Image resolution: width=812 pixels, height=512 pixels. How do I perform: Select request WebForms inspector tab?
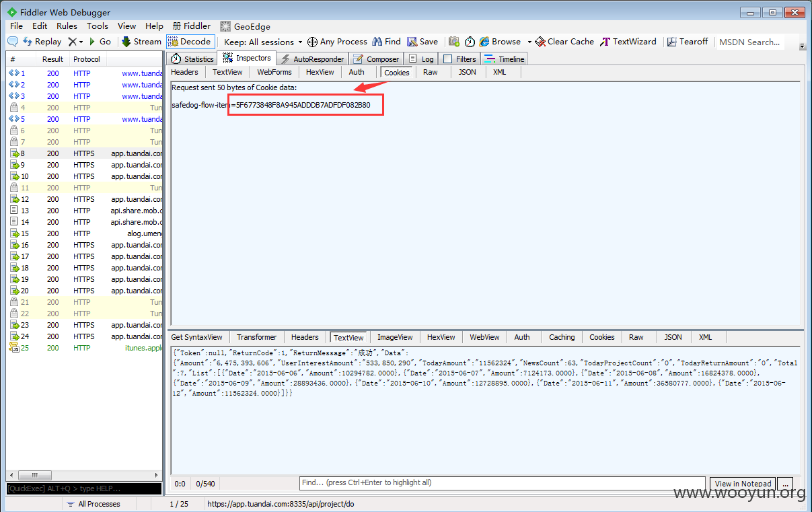pyautogui.click(x=274, y=72)
